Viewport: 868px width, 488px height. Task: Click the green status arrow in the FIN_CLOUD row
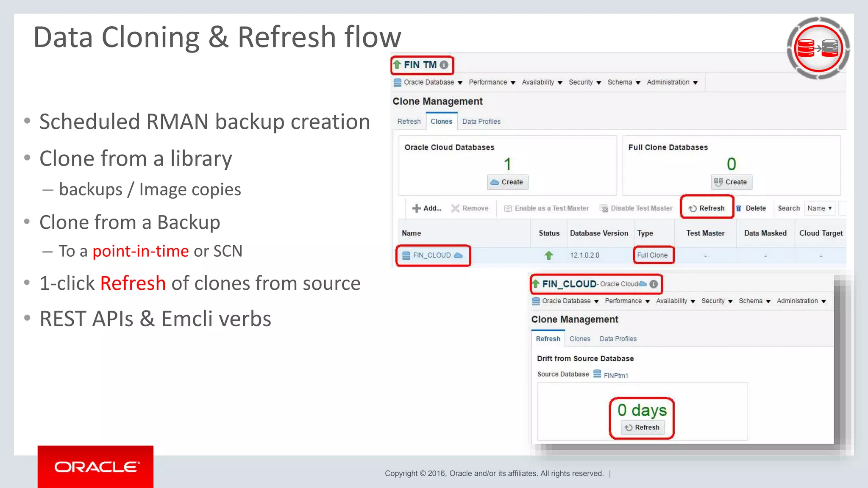(549, 255)
